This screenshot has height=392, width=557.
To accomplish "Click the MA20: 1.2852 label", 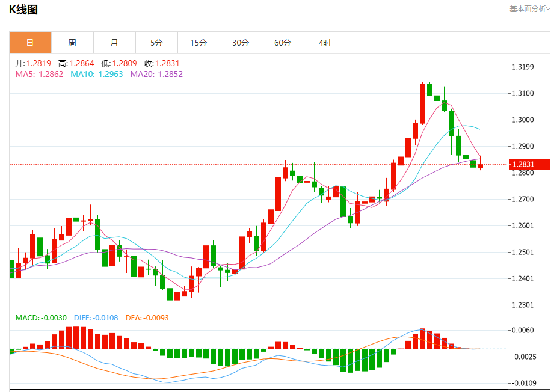I will (x=156, y=74).
